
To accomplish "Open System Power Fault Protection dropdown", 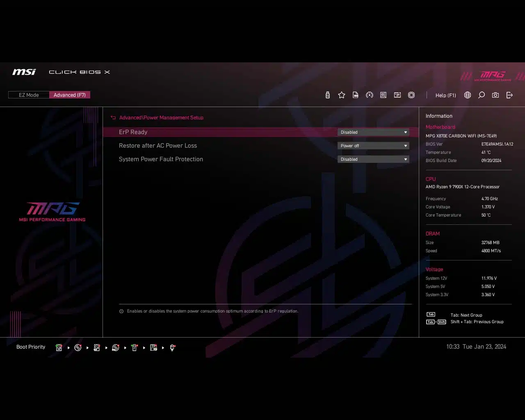I will (x=373, y=159).
